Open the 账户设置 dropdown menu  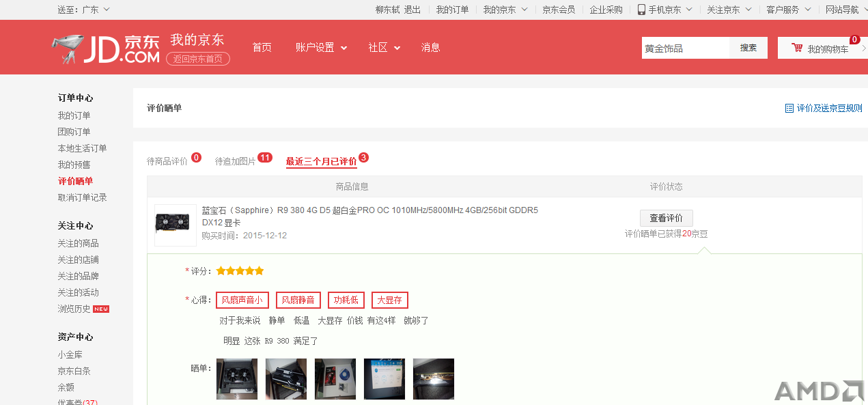321,47
